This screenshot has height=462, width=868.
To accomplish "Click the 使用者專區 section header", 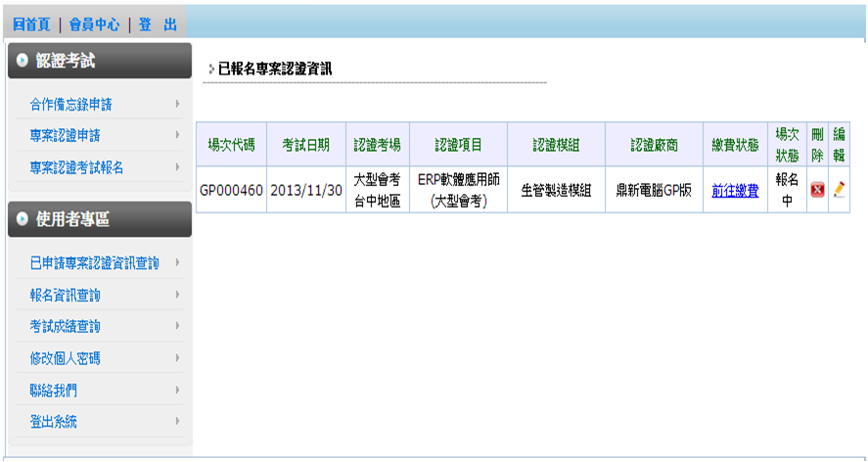I will coord(100,219).
